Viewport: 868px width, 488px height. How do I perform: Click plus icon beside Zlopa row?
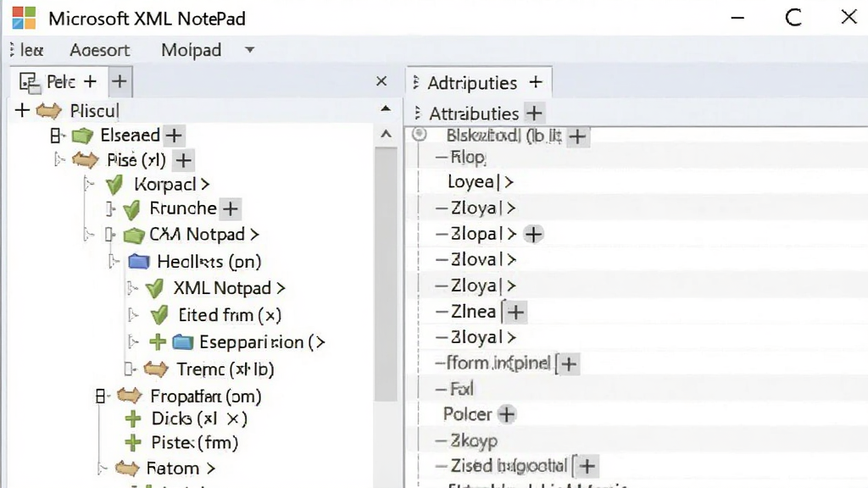[534, 234]
